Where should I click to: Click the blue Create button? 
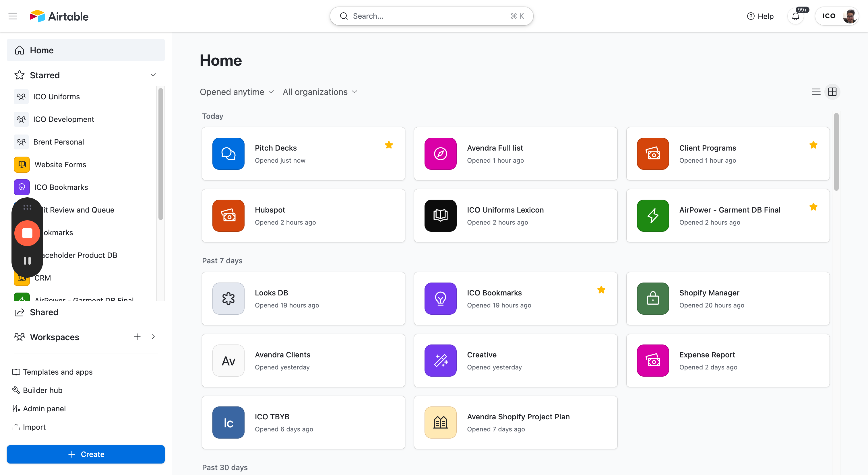86,454
